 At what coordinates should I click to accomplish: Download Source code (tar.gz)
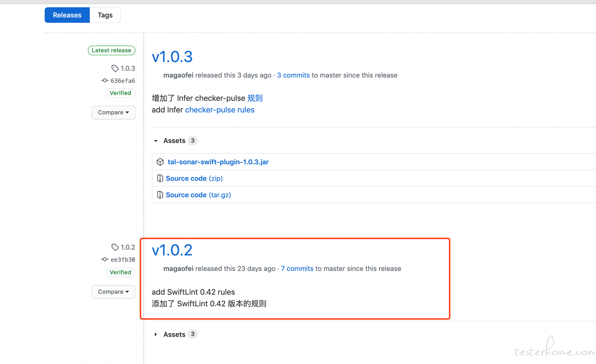click(198, 195)
